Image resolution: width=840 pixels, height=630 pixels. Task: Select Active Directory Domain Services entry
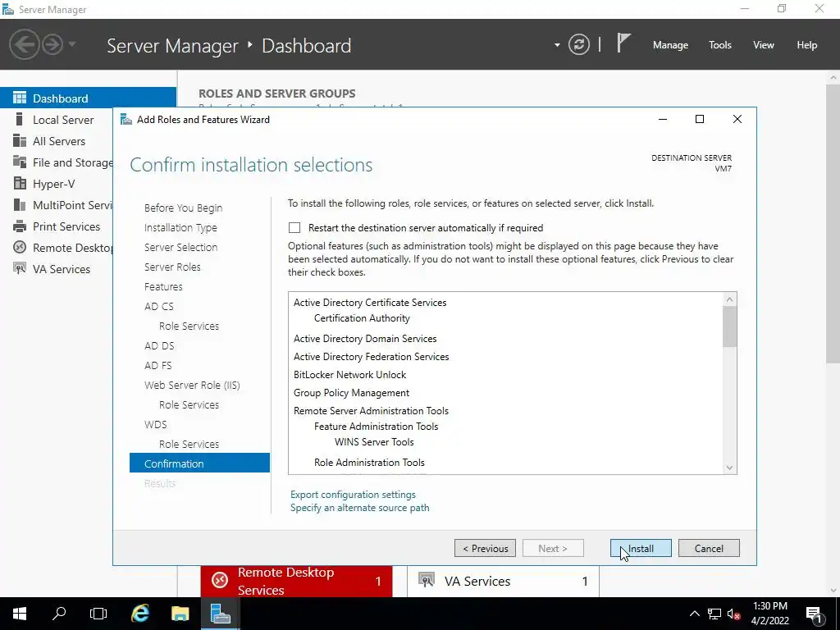(x=365, y=339)
